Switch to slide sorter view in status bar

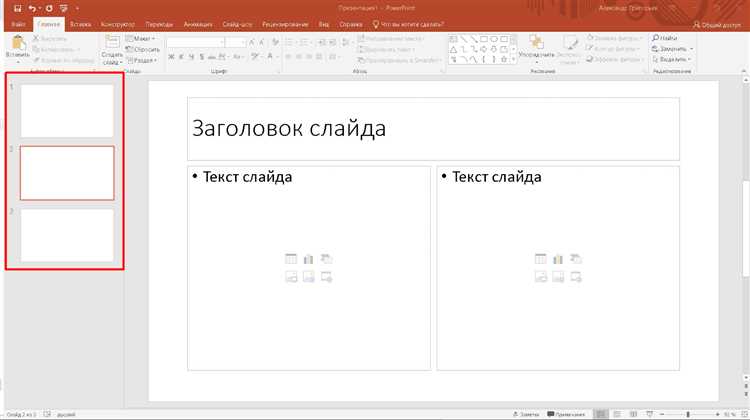617,413
